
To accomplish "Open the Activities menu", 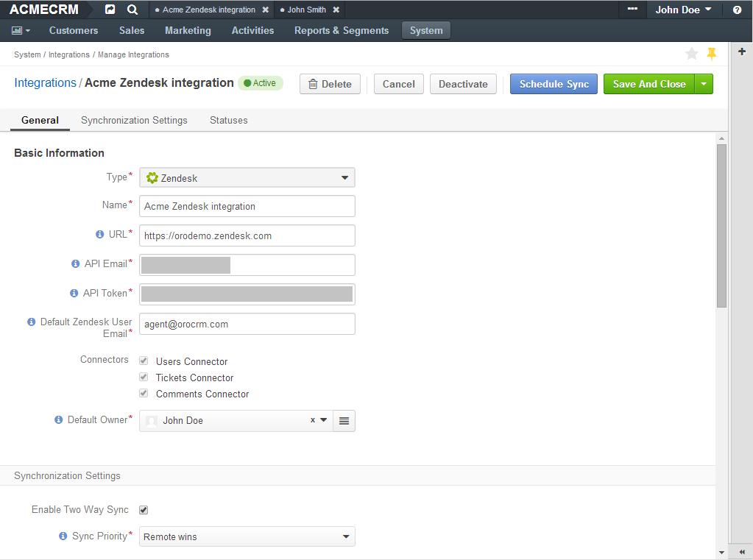I will pos(252,31).
